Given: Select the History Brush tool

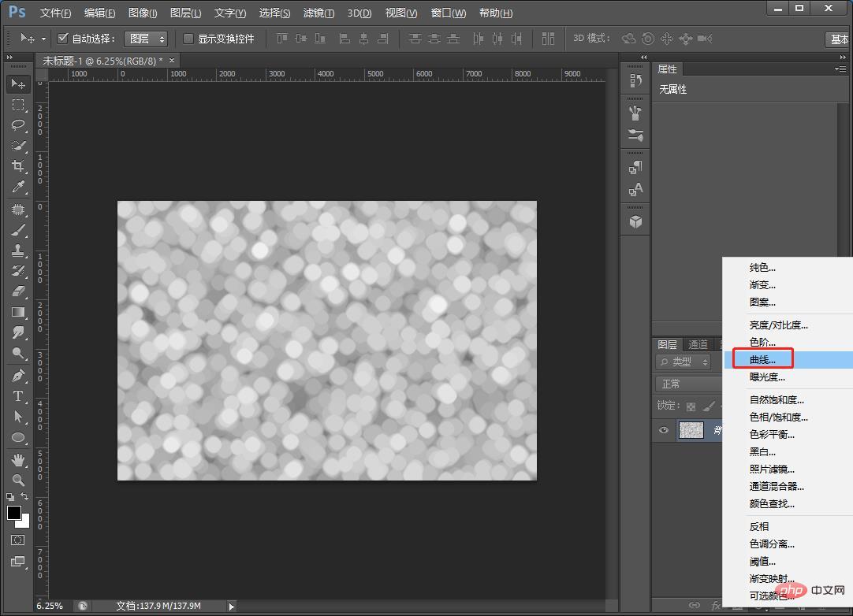Looking at the screenshot, I should [x=18, y=271].
